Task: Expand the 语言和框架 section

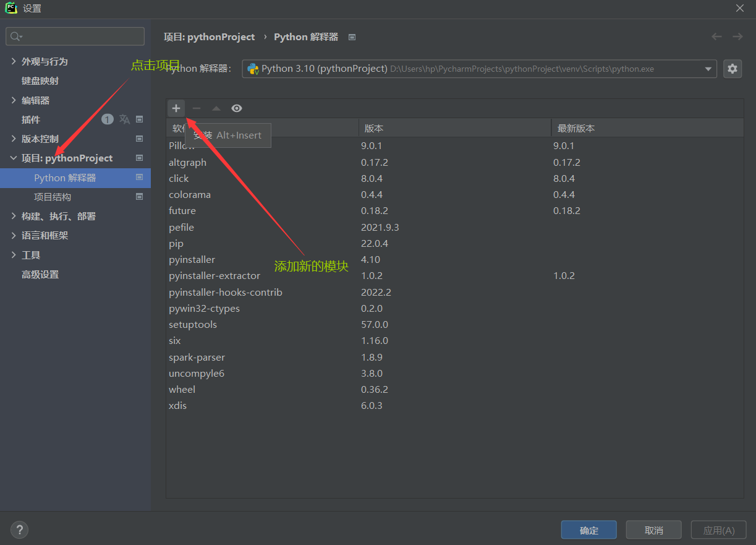Action: (14, 236)
